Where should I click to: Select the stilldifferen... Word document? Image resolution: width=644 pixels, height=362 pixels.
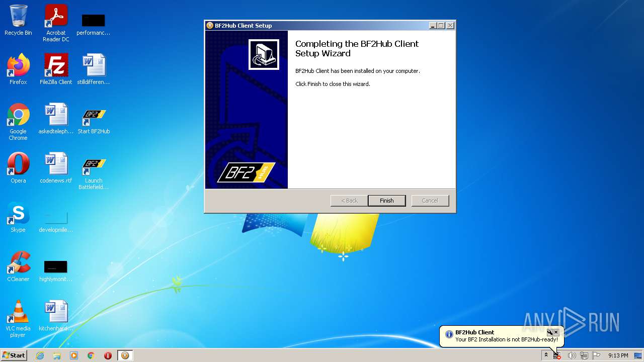pos(94,69)
